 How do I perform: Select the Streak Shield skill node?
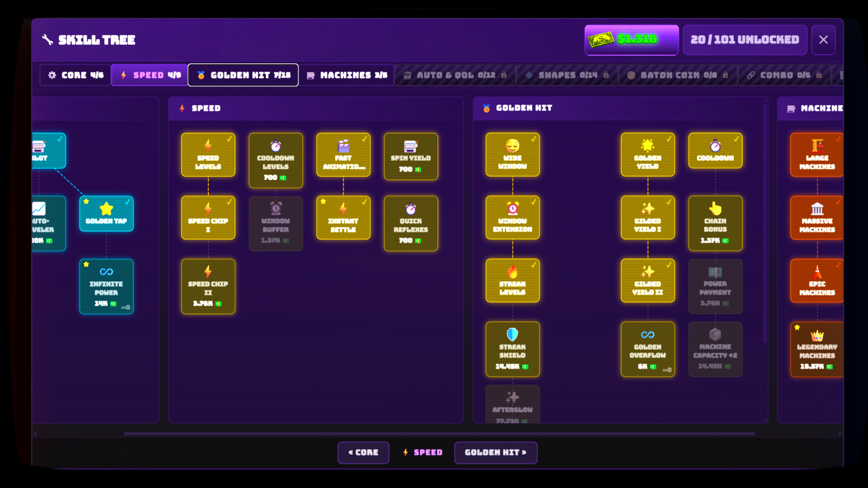point(512,349)
